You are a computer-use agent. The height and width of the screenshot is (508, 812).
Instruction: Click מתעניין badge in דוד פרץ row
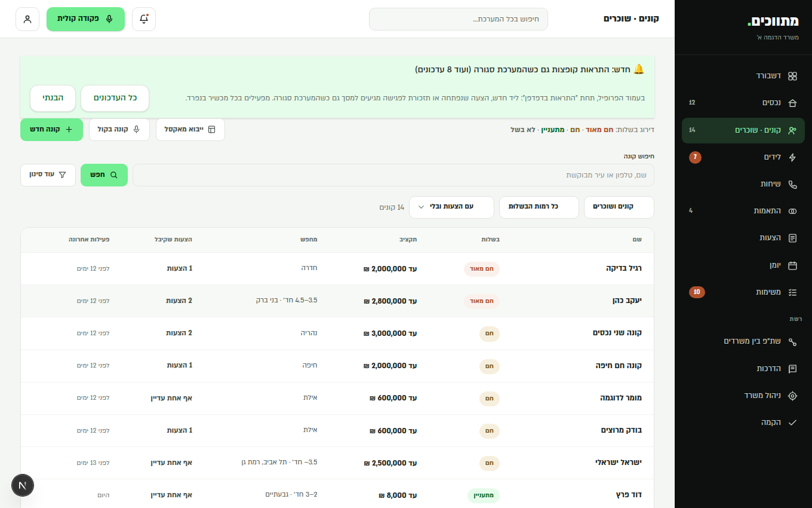[x=483, y=495]
